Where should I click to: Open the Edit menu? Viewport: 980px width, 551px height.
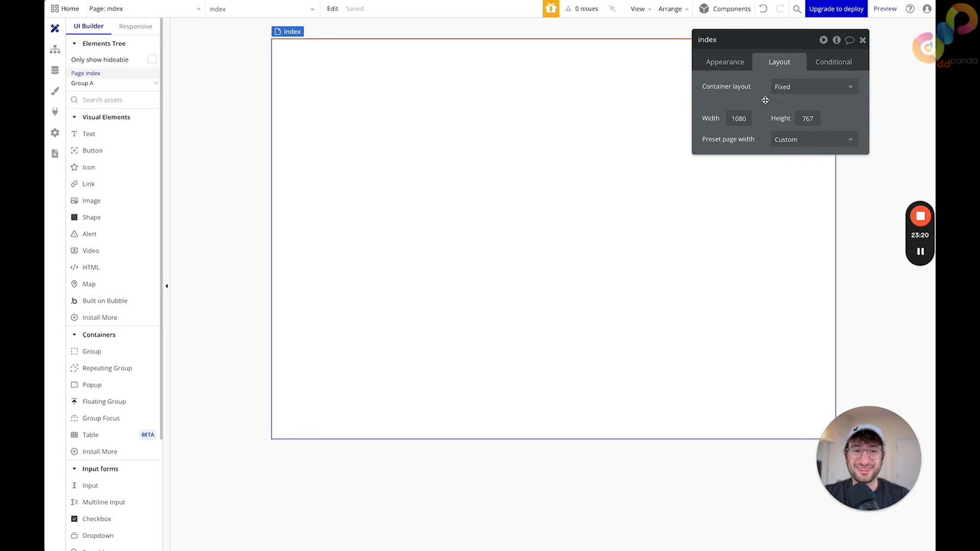coord(332,8)
